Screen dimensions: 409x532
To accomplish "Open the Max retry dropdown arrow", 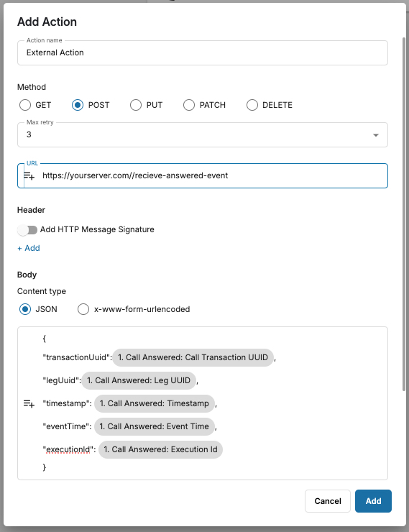I will click(376, 135).
